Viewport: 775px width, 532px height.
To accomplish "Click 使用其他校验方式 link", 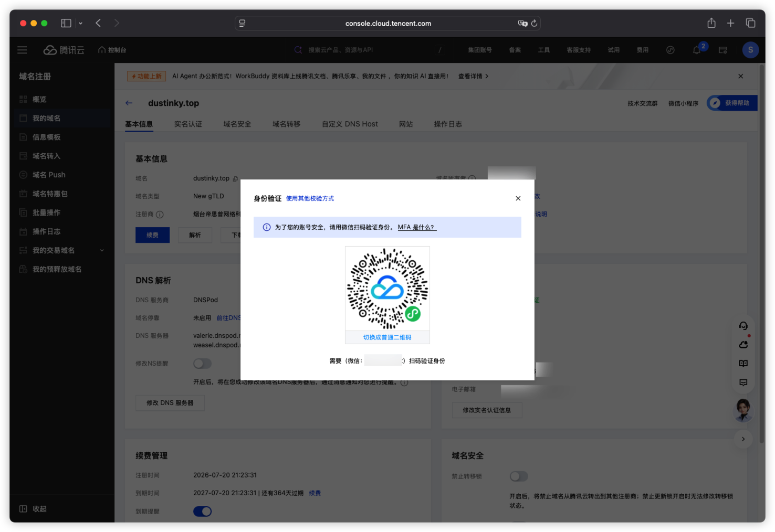I will tap(310, 198).
